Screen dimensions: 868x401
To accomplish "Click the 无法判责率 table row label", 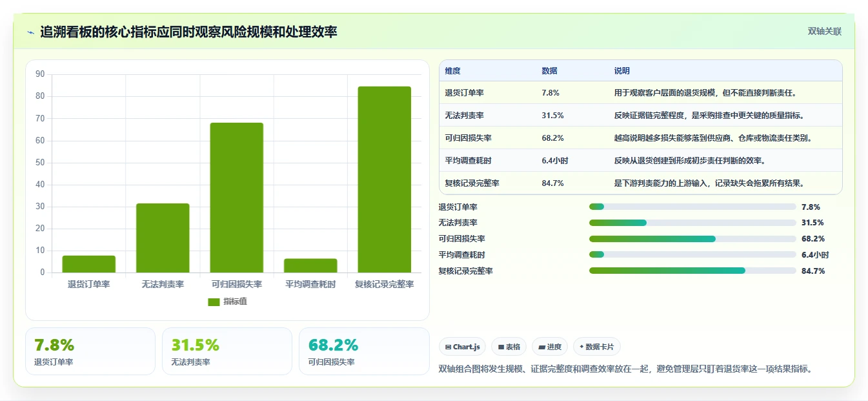I will [464, 116].
